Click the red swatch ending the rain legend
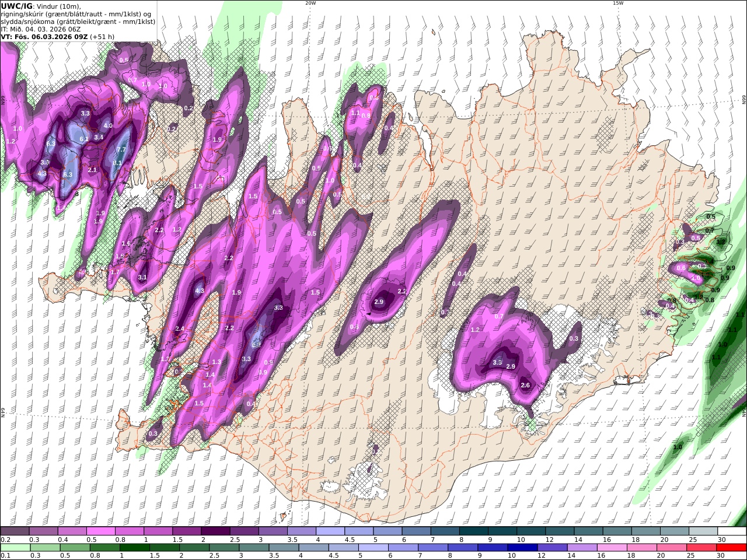This screenshot has height=560, width=747. 731,548
